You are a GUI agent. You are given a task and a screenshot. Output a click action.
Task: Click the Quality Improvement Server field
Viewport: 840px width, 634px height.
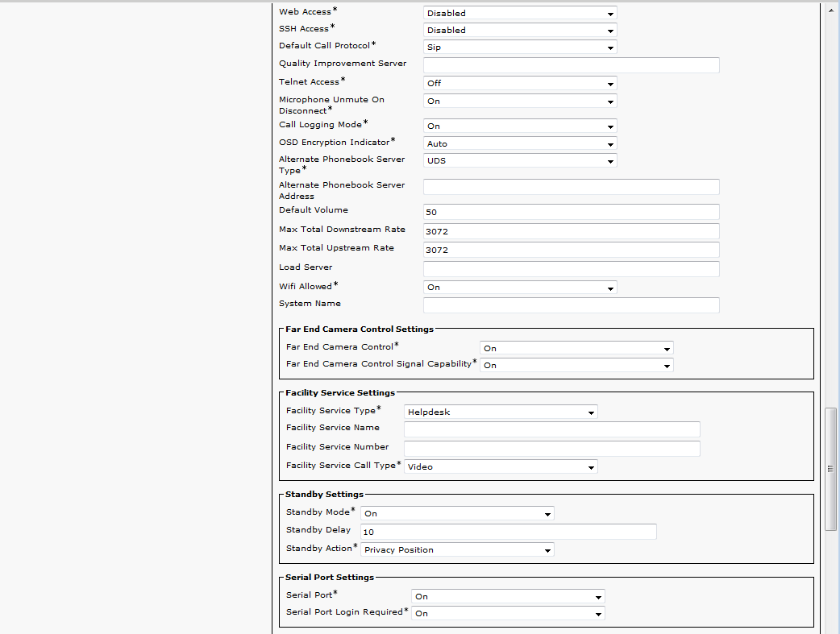[x=571, y=65]
